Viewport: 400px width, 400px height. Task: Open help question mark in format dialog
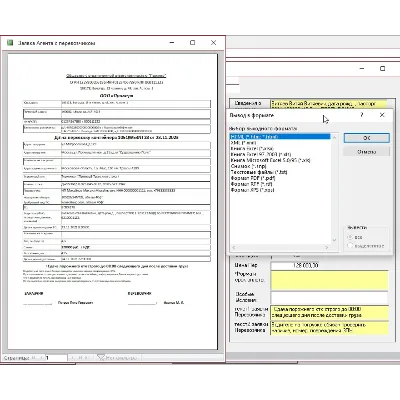tap(362, 115)
